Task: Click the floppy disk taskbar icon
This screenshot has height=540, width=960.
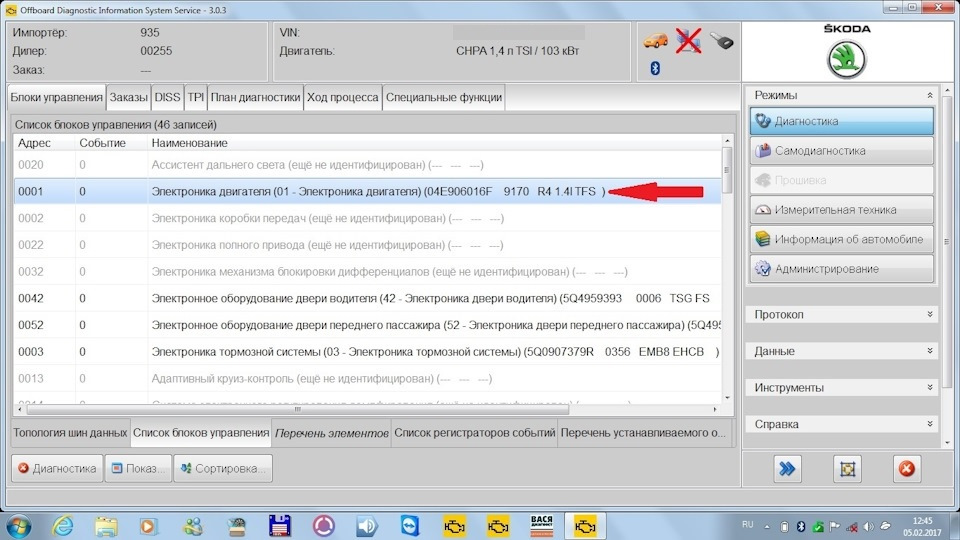Action: coord(279,526)
